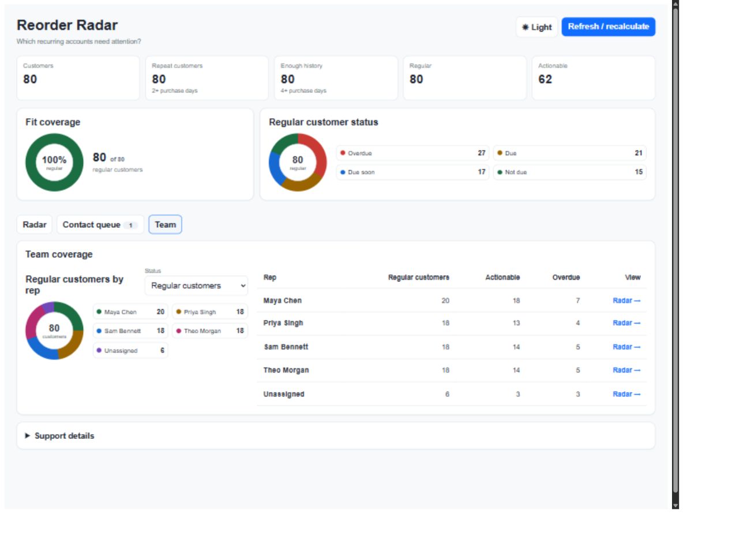Click the Due soon legend item
747x560 pixels.
point(412,172)
